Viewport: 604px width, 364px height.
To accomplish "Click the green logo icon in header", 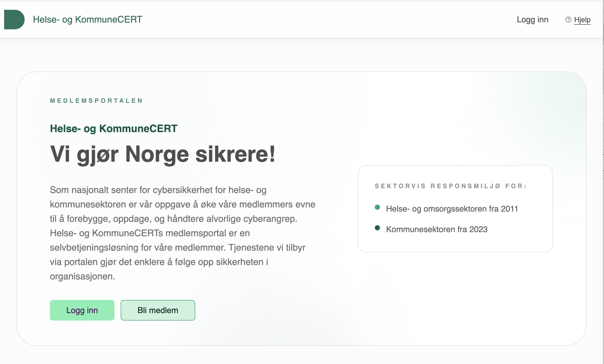I will 14,20.
